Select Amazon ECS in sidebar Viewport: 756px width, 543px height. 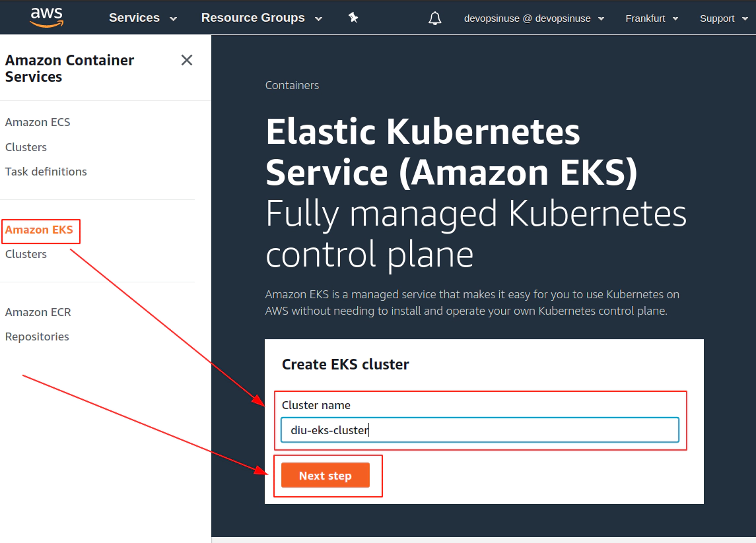38,122
